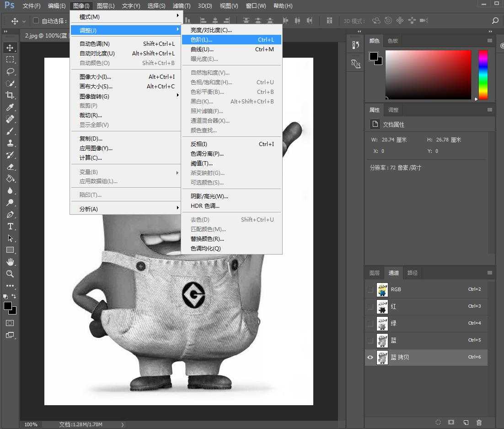This screenshot has width=504, height=429.
Task: Open the Color panel options menu
Action: tap(489, 41)
